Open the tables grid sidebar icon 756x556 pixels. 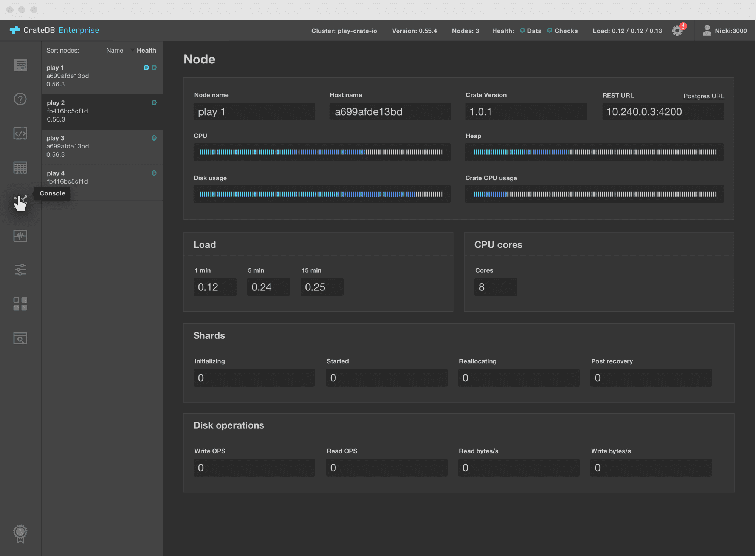tap(20, 168)
